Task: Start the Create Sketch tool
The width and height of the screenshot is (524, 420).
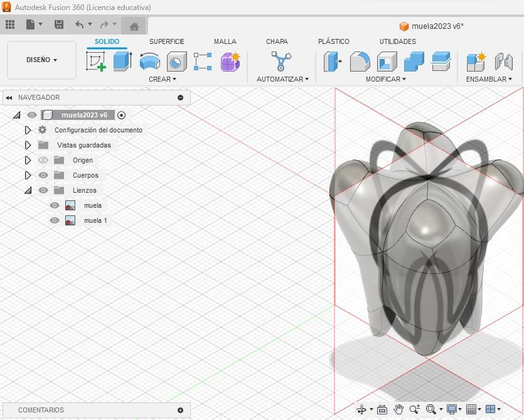Action: pyautogui.click(x=96, y=61)
